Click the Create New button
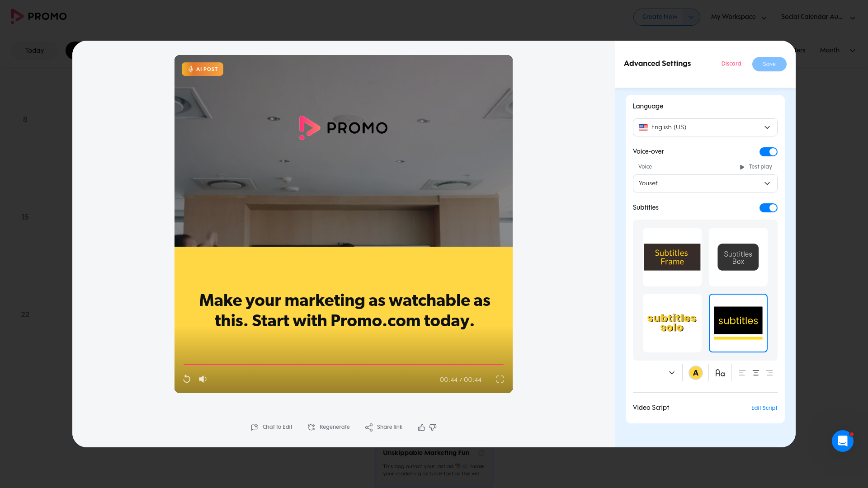Screen dimensions: 868x488 [x=660, y=17]
